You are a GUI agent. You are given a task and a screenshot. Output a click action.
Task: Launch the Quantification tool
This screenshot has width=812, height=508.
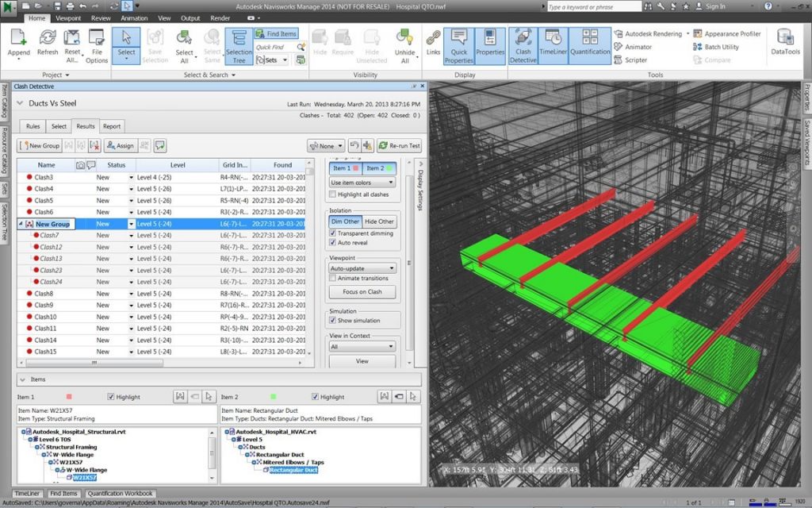[590, 46]
